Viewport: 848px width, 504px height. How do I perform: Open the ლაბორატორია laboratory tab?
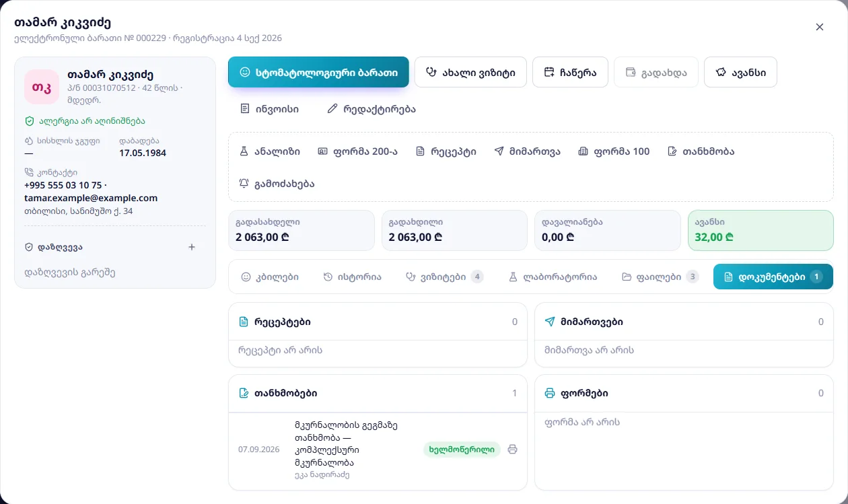coord(553,277)
